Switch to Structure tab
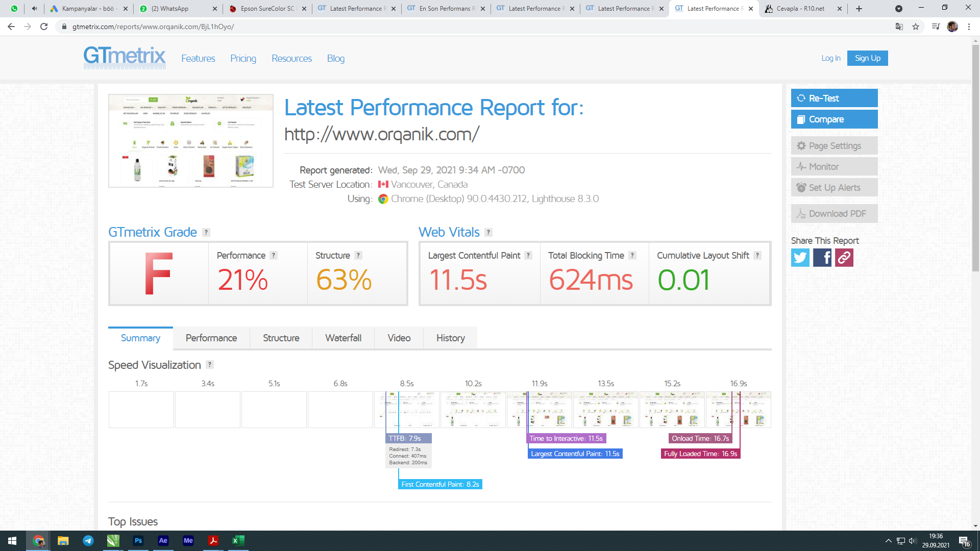 pos(281,338)
